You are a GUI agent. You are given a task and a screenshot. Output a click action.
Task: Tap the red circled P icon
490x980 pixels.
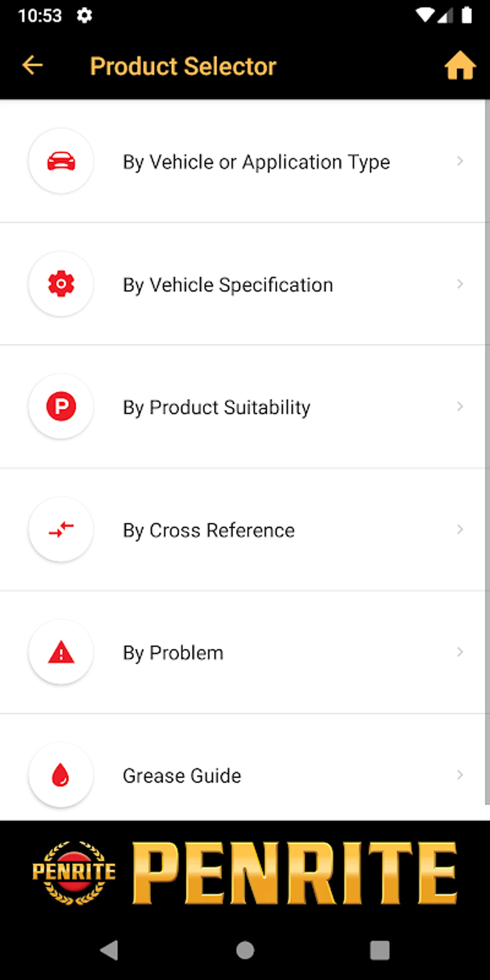pyautogui.click(x=61, y=406)
